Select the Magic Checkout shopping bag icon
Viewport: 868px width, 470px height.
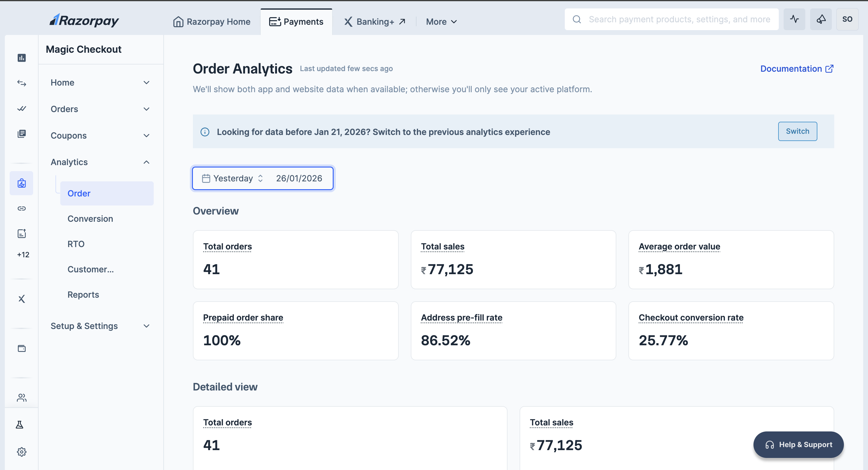[21, 183]
